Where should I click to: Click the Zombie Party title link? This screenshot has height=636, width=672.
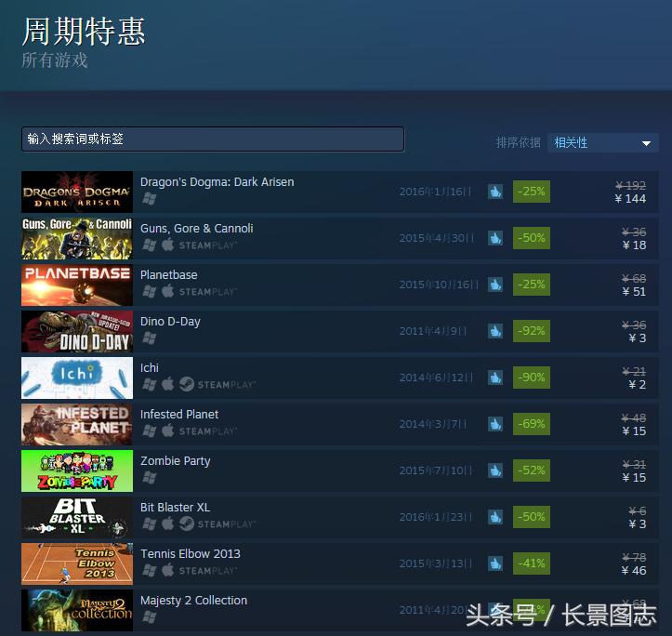[176, 461]
